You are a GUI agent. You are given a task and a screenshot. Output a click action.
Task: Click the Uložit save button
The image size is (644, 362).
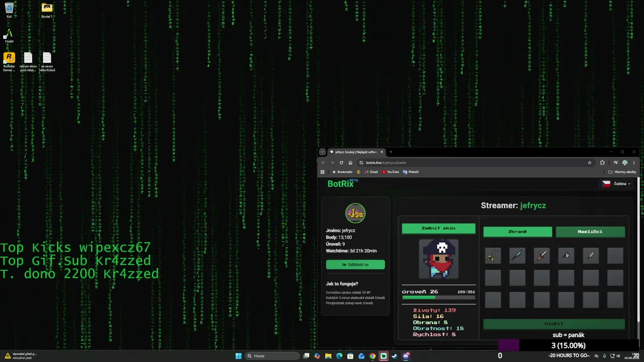pos(554,324)
